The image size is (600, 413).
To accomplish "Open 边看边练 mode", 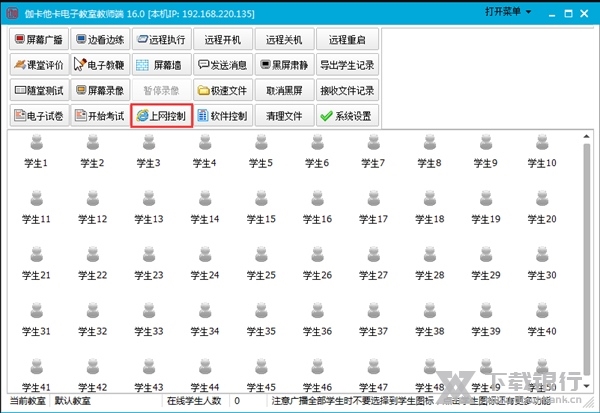I will click(x=100, y=39).
